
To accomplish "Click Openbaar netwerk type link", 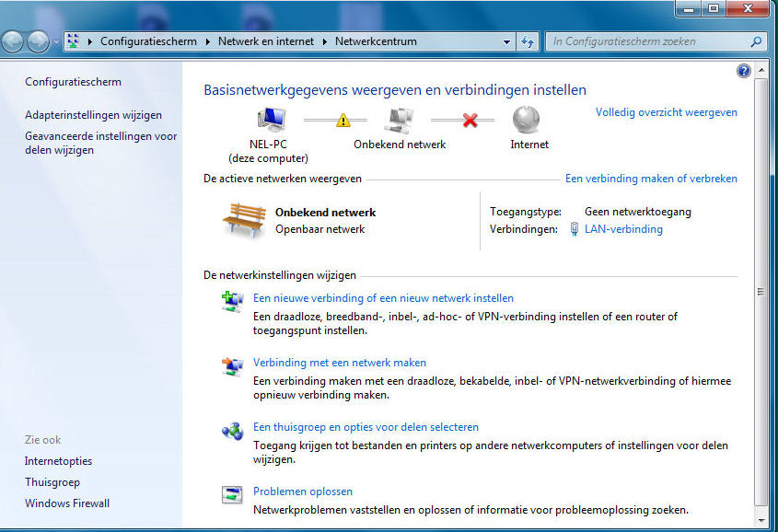I will pos(320,229).
